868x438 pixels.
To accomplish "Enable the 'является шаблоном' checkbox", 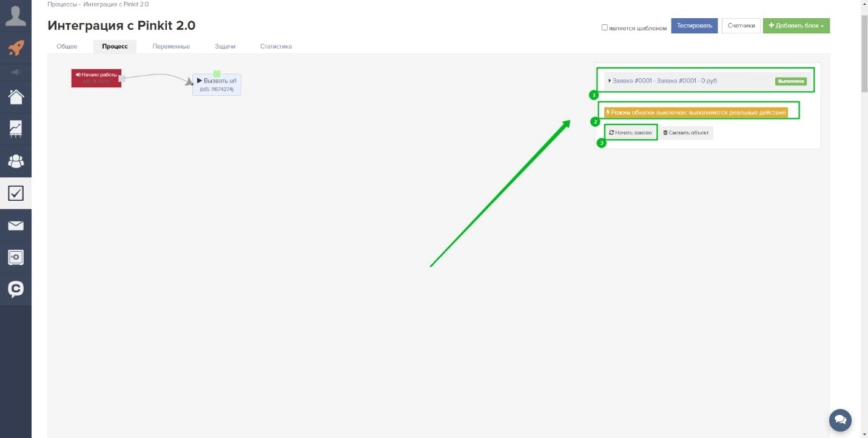I will tap(604, 27).
